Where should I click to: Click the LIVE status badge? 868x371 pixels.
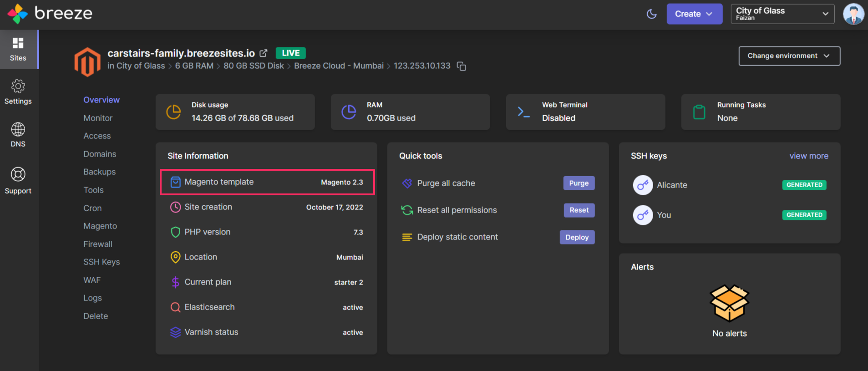click(x=291, y=53)
